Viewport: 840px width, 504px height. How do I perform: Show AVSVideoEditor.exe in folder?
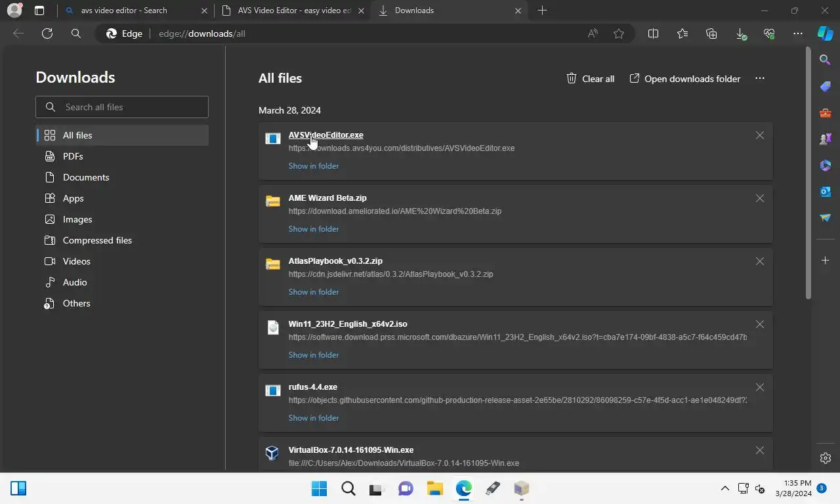coord(314,166)
